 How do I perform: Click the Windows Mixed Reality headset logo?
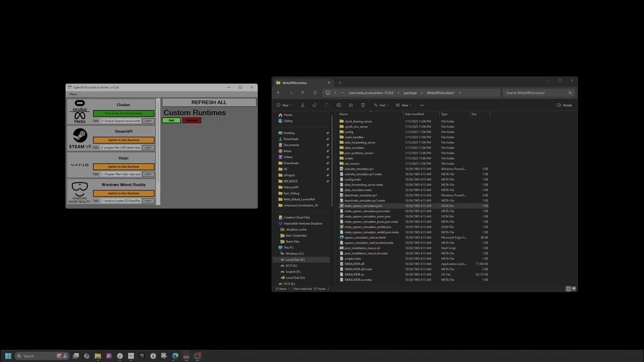pyautogui.click(x=79, y=193)
